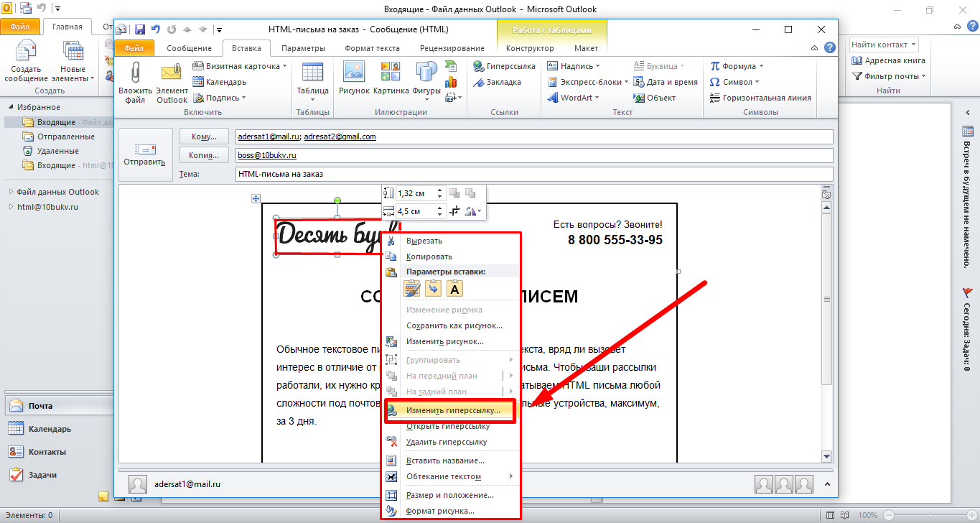Open the Файл tab in message window
This screenshot has height=523, width=980.
[134, 48]
